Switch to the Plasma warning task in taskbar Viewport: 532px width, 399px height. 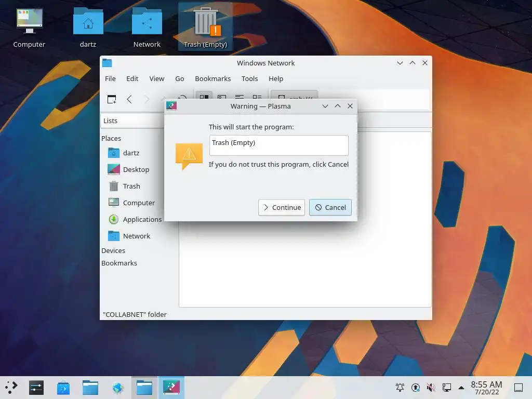pyautogui.click(x=171, y=388)
